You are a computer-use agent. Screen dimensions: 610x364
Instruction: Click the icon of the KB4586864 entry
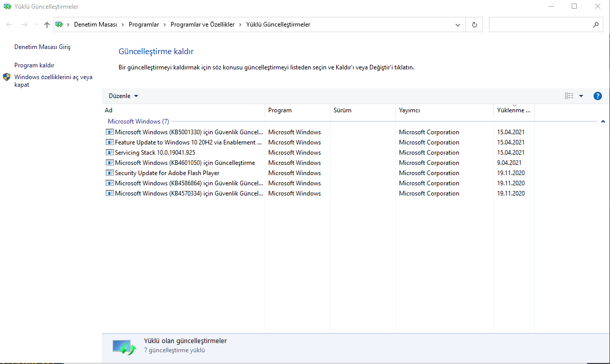point(110,183)
